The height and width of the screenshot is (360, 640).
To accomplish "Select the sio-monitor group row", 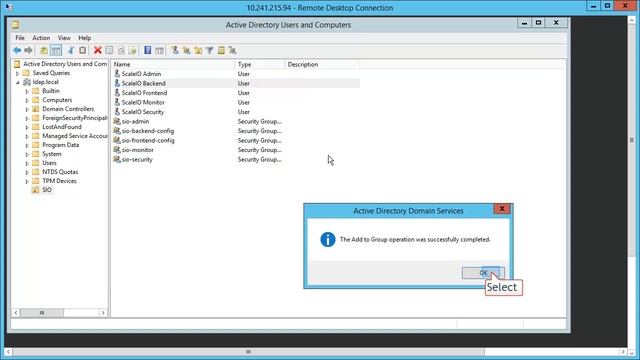I will coord(236,150).
